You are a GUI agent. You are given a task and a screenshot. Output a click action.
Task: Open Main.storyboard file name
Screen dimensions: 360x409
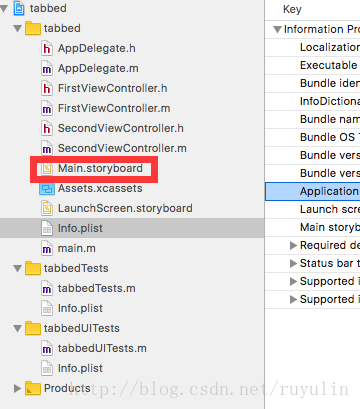click(100, 168)
